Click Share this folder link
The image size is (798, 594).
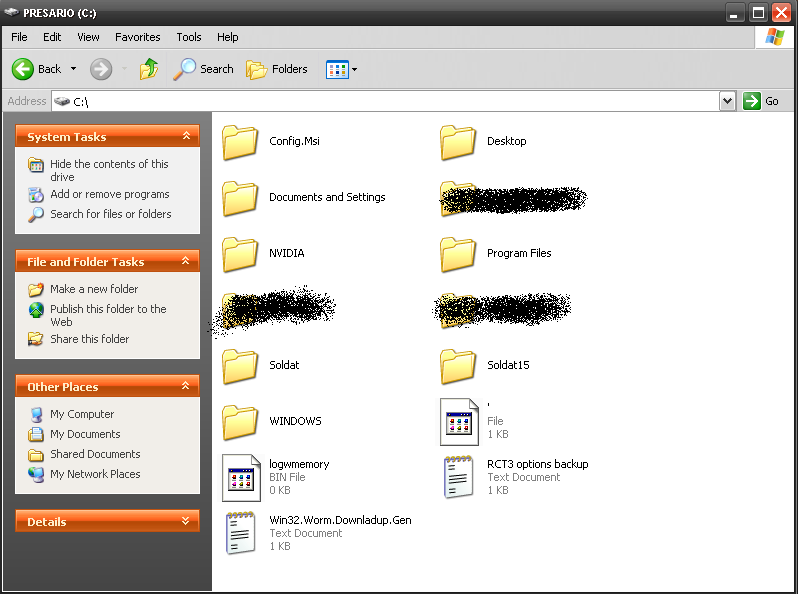pyautogui.click(x=90, y=339)
